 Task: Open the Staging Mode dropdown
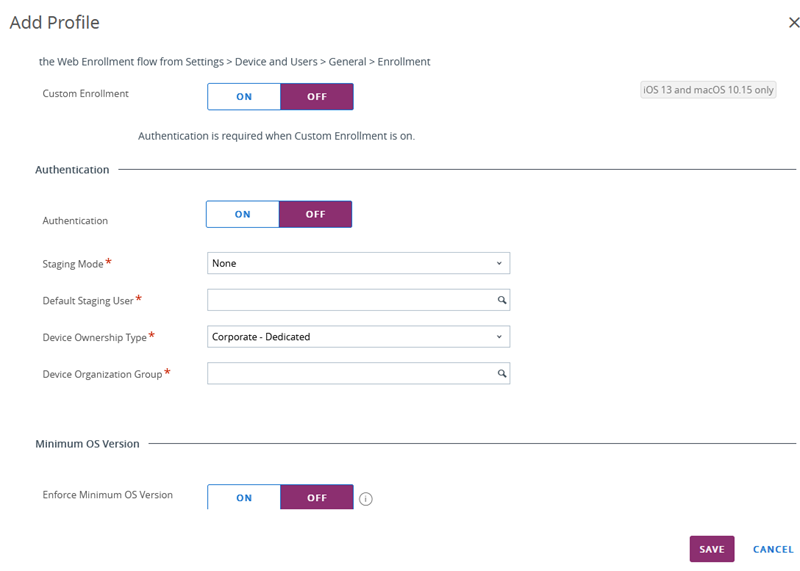click(358, 263)
